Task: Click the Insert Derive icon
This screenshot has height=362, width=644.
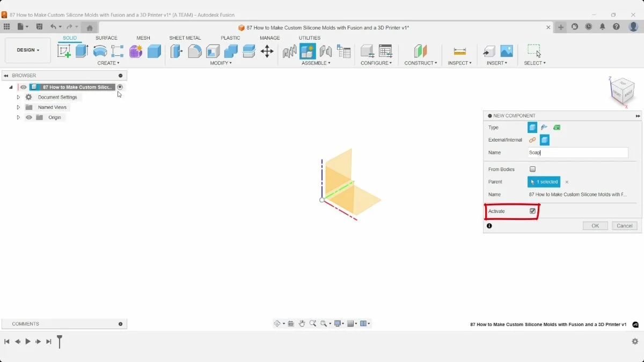Action: coord(488,51)
